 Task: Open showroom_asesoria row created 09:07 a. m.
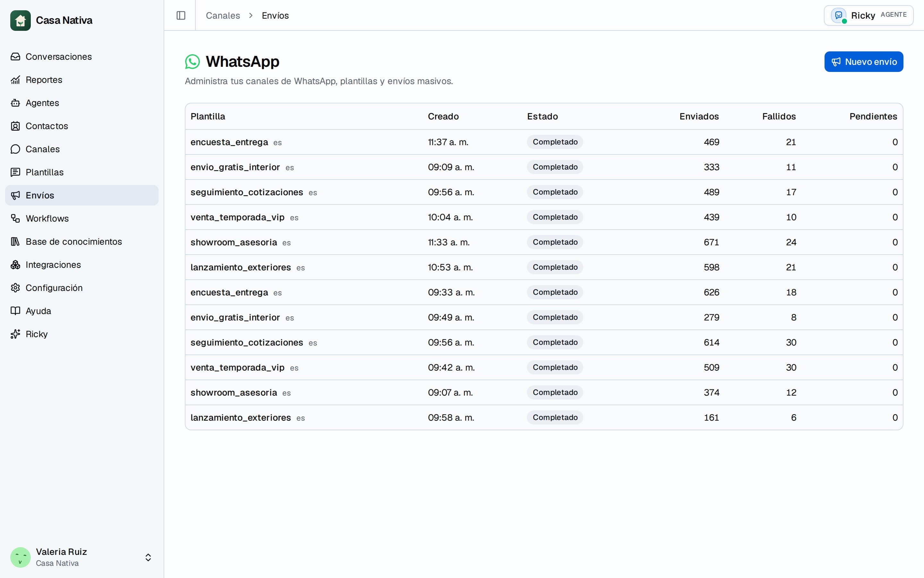pyautogui.click(x=544, y=392)
